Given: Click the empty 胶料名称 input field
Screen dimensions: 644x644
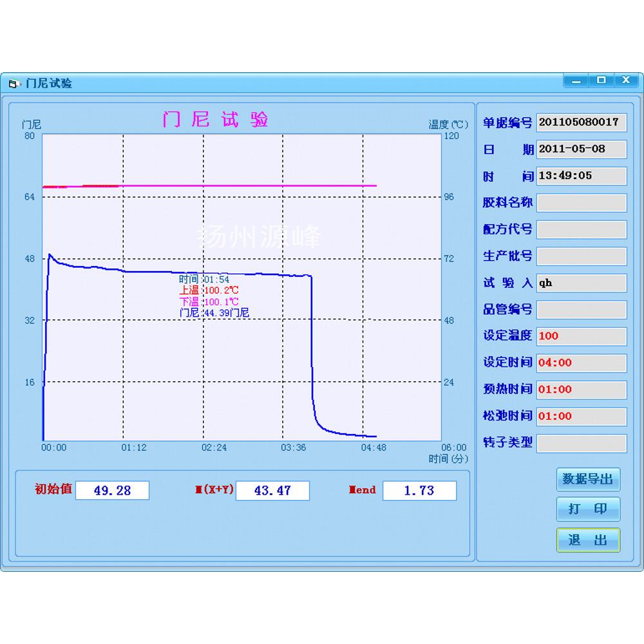Looking at the screenshot, I should coord(581,203).
